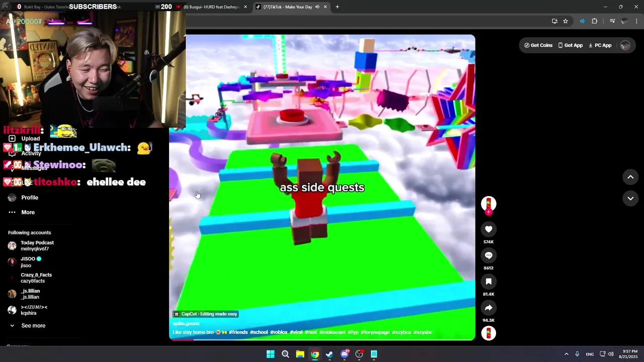Open comments via speech bubble icon
The height and width of the screenshot is (362, 644).
pos(489,255)
